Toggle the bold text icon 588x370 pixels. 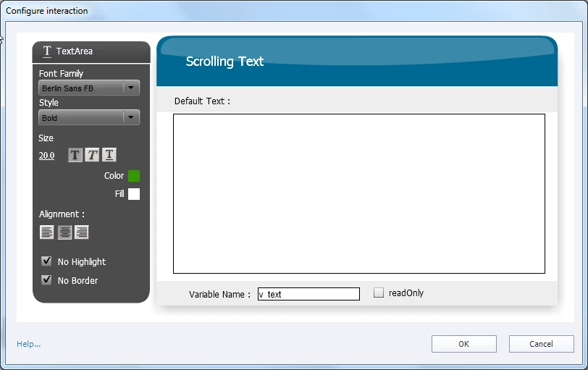coord(75,155)
